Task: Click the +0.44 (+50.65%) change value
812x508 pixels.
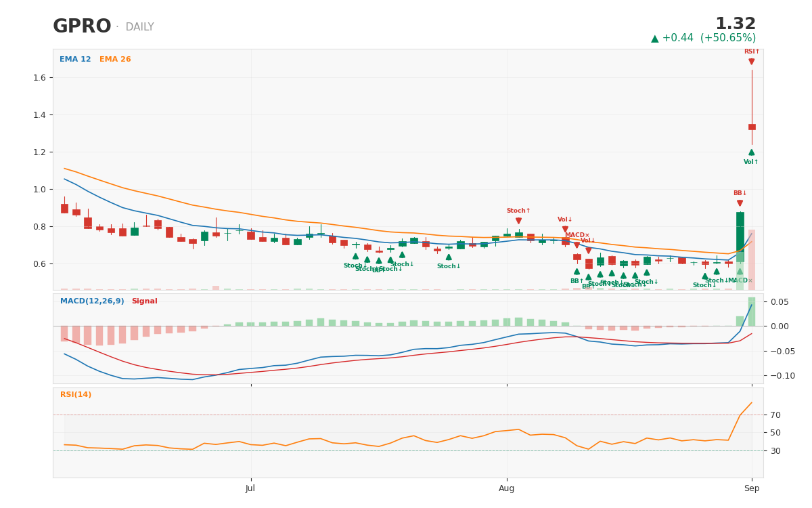Action: (x=708, y=38)
